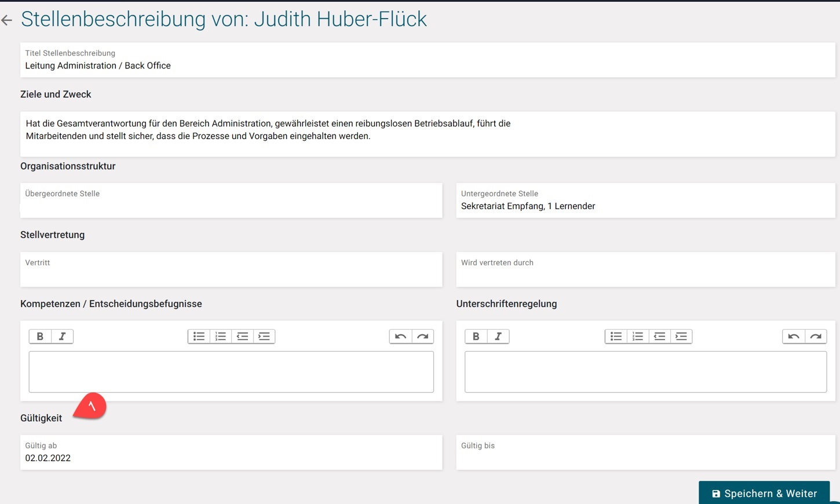Click into the Übergeordnete Stelle field
840x504 pixels.
[x=231, y=206]
